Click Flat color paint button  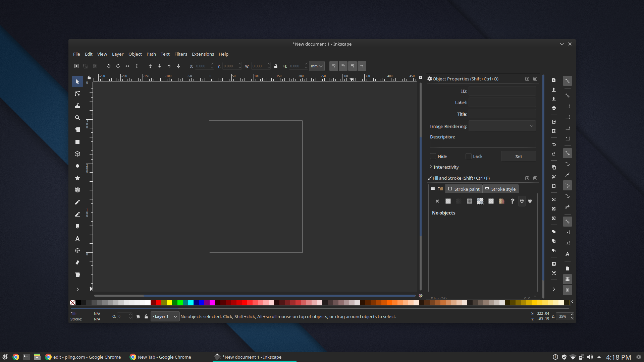448,201
